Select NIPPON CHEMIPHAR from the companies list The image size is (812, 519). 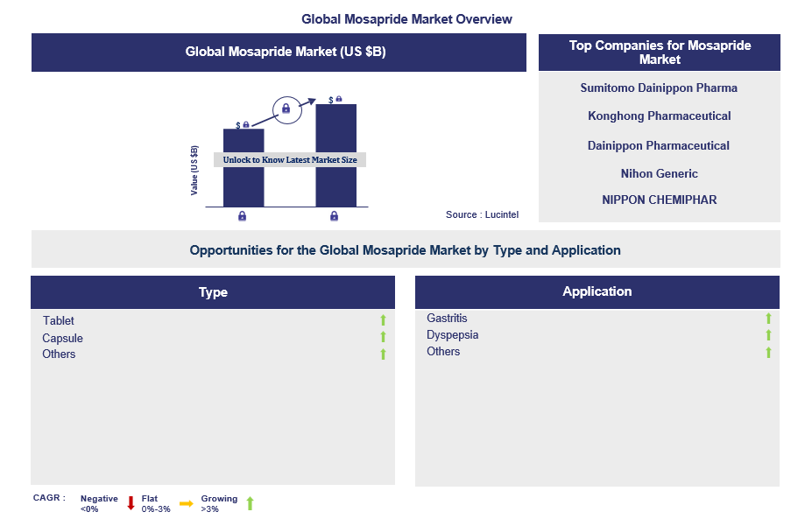659,200
